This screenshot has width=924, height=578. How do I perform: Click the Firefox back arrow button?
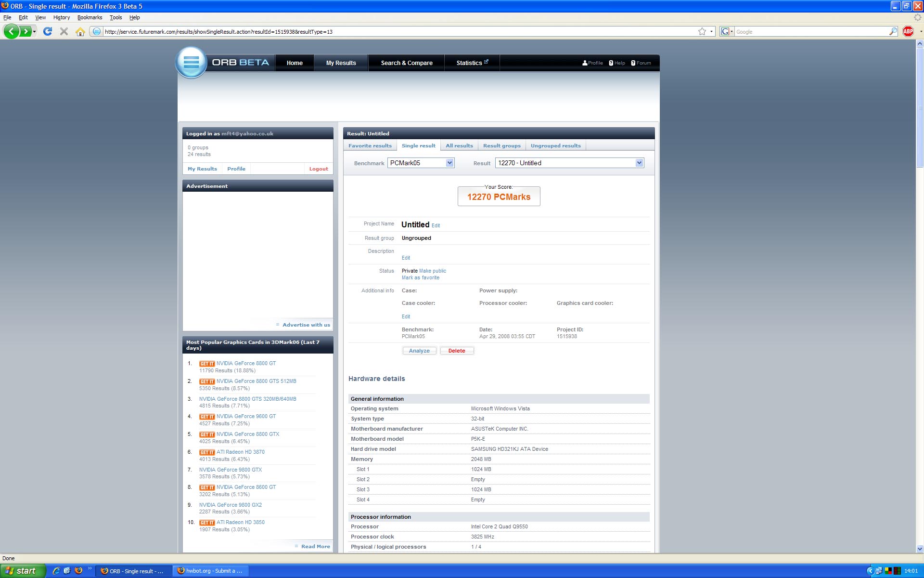pyautogui.click(x=12, y=32)
